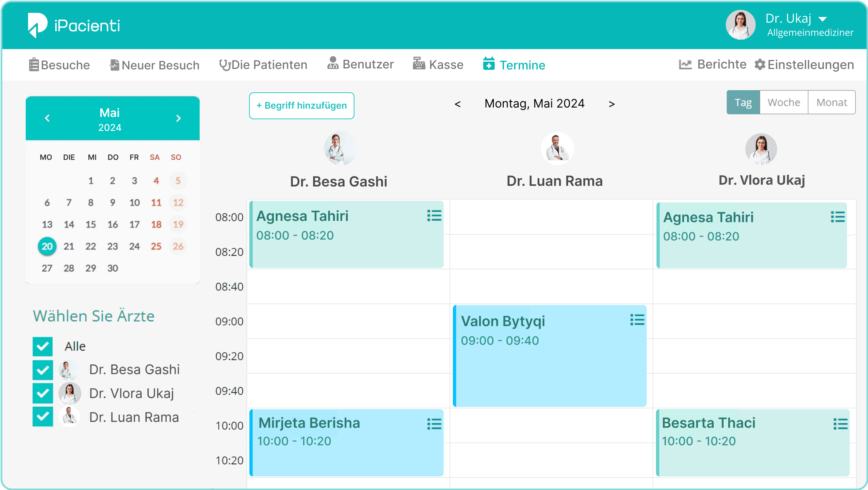Click the Kasse cash register icon
The width and height of the screenshot is (868, 490).
[419, 64]
